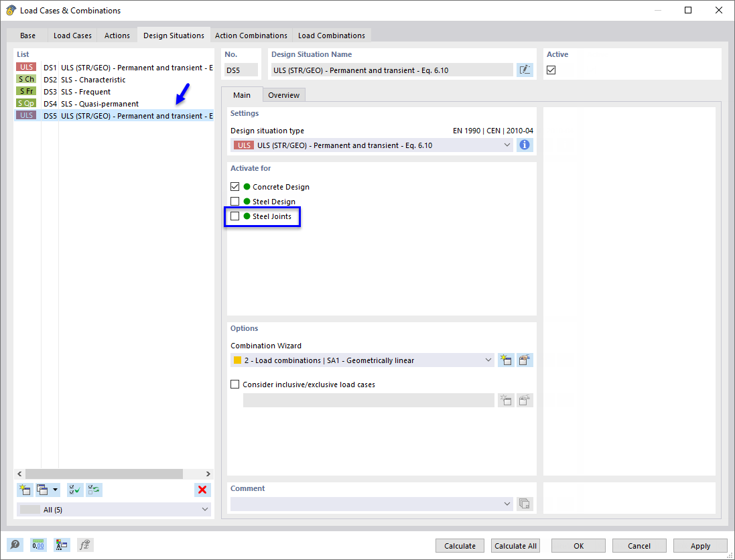Image resolution: width=735 pixels, height=560 pixels.
Task: Switch to the Load Combinations tab
Action: 332,35
